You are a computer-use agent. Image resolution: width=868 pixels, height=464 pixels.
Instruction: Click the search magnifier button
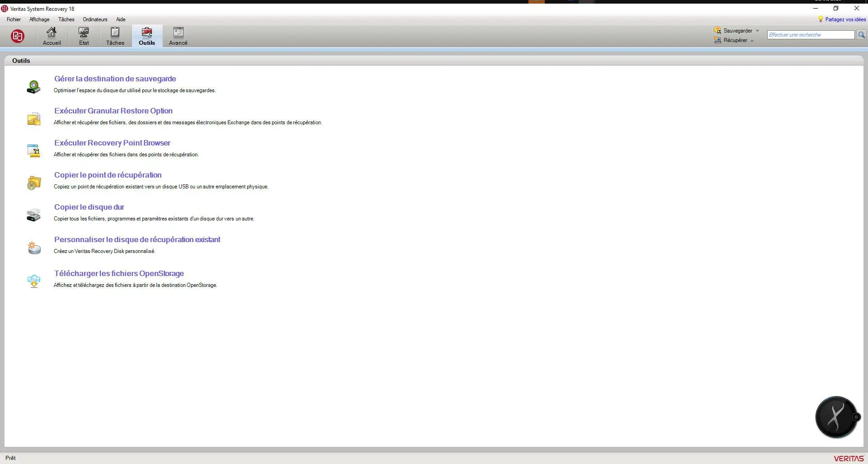[x=862, y=35]
